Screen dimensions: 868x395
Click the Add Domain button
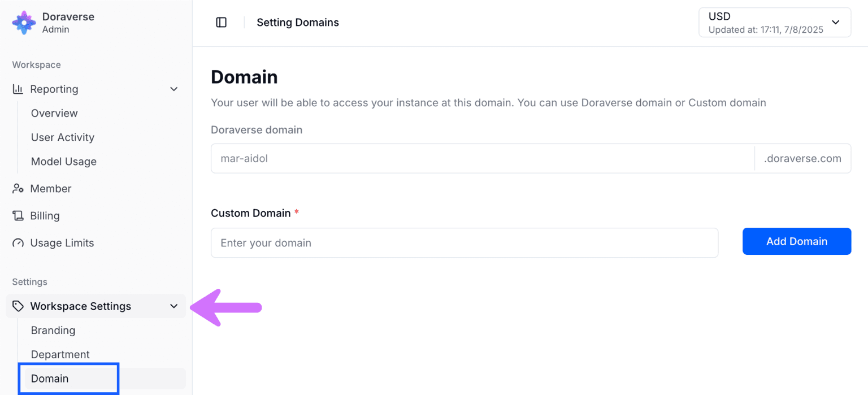tap(797, 241)
